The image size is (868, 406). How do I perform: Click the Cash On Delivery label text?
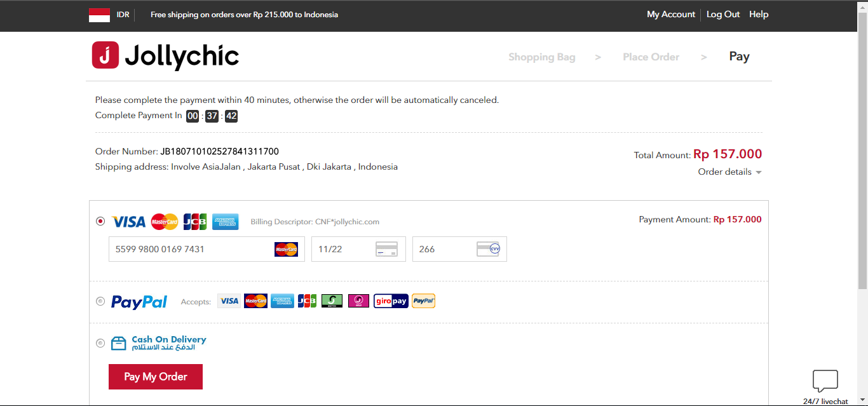tap(169, 343)
